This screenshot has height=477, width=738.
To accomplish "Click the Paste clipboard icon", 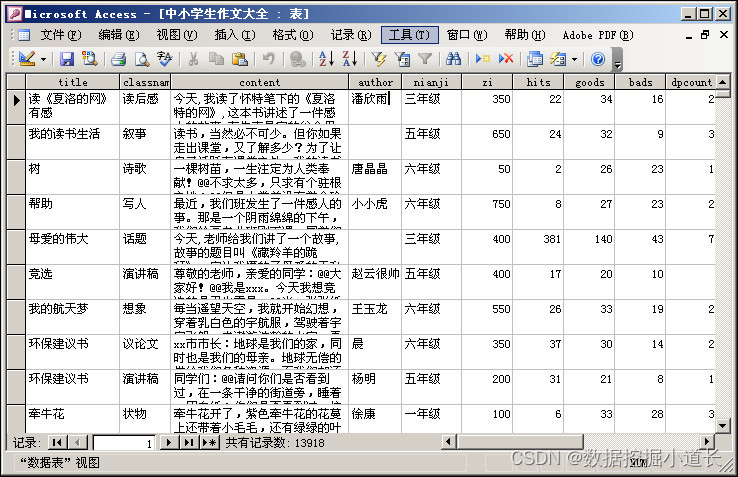I will (240, 59).
